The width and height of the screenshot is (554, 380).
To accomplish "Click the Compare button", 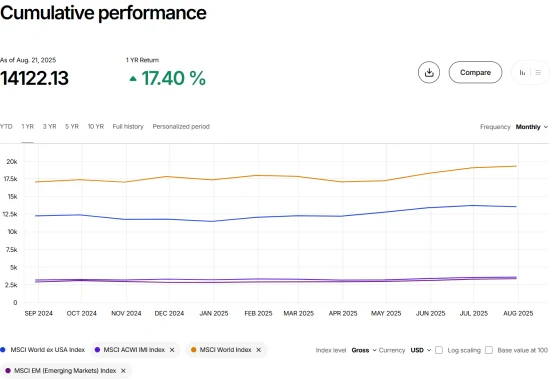I will (x=475, y=72).
